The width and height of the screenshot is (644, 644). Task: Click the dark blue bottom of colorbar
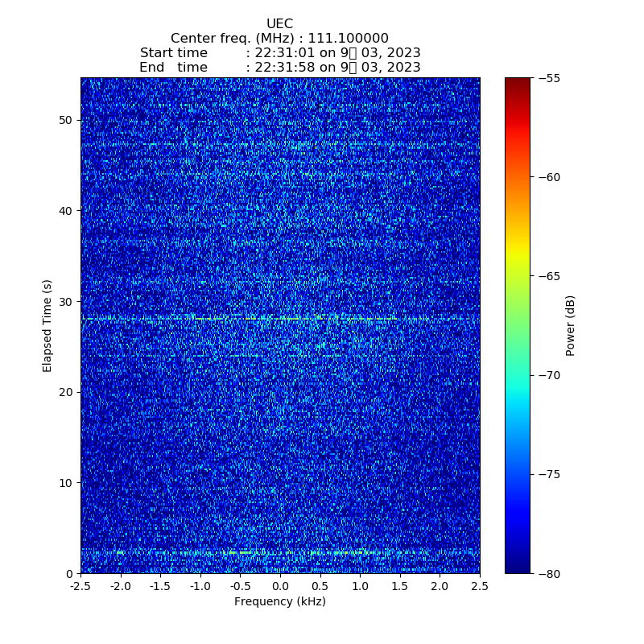point(518,567)
